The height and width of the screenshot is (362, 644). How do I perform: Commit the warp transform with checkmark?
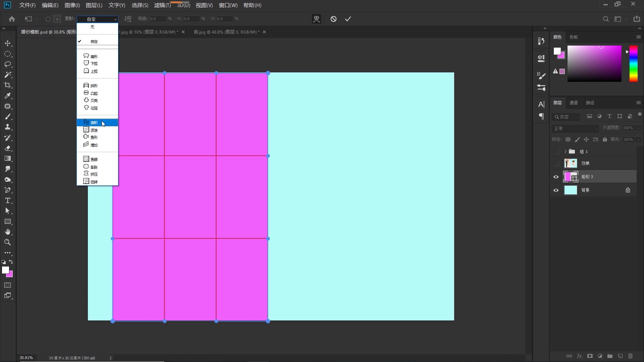point(348,19)
